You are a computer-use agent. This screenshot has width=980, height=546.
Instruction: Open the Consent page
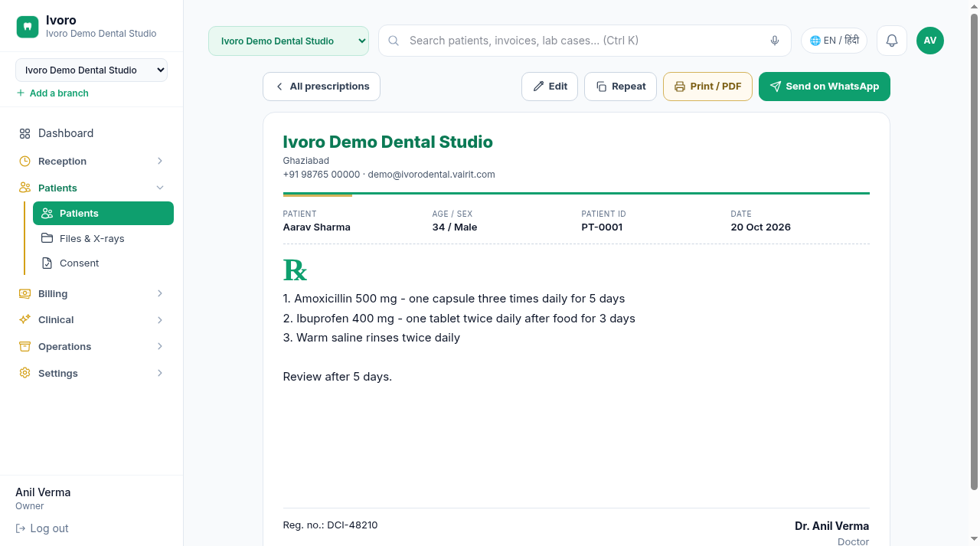click(103, 263)
